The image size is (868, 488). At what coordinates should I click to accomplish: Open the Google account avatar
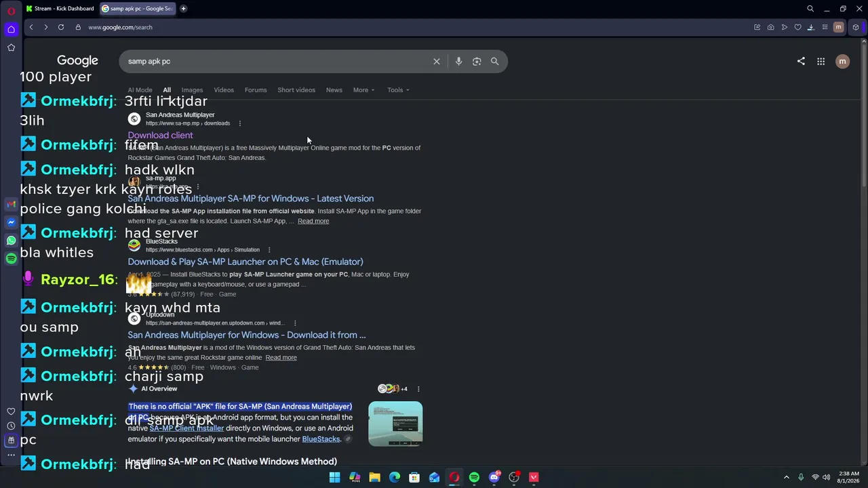(x=842, y=61)
